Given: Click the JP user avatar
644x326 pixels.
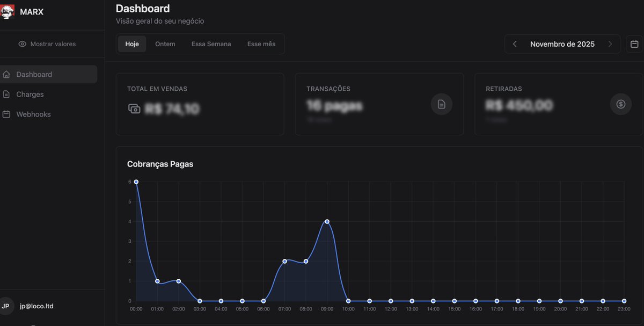Looking at the screenshot, I should [6, 306].
